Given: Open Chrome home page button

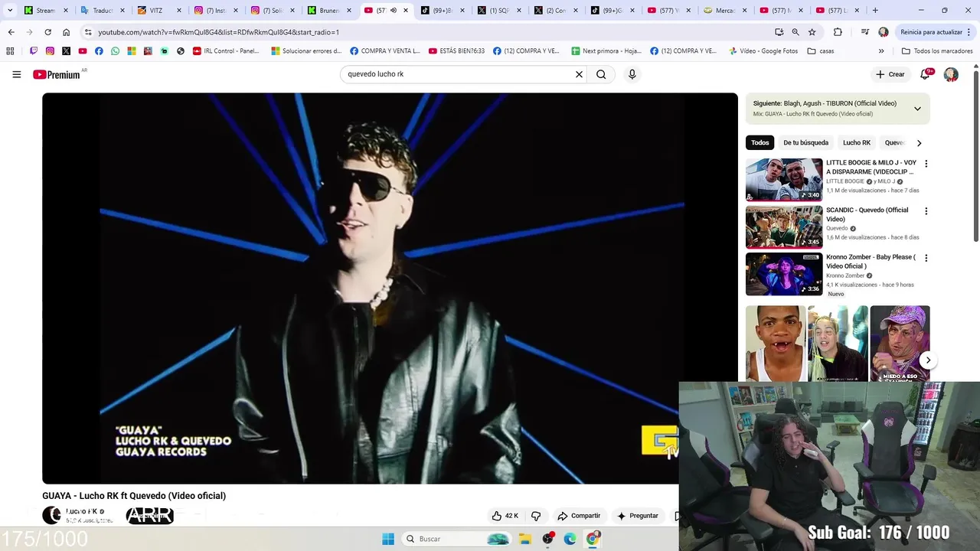Looking at the screenshot, I should [66, 32].
